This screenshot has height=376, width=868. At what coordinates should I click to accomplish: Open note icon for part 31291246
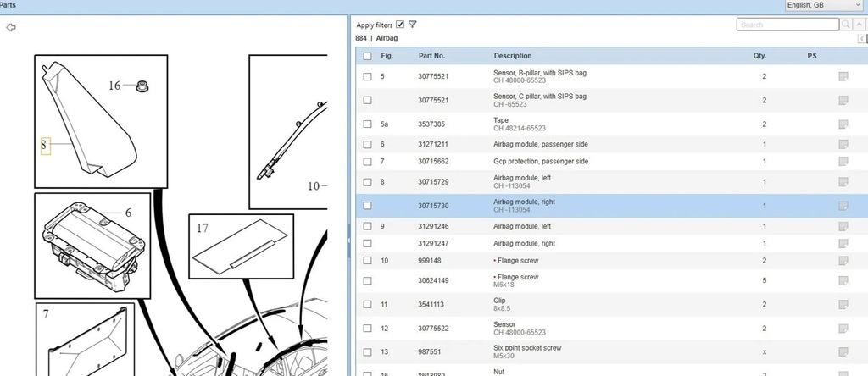pyautogui.click(x=843, y=226)
